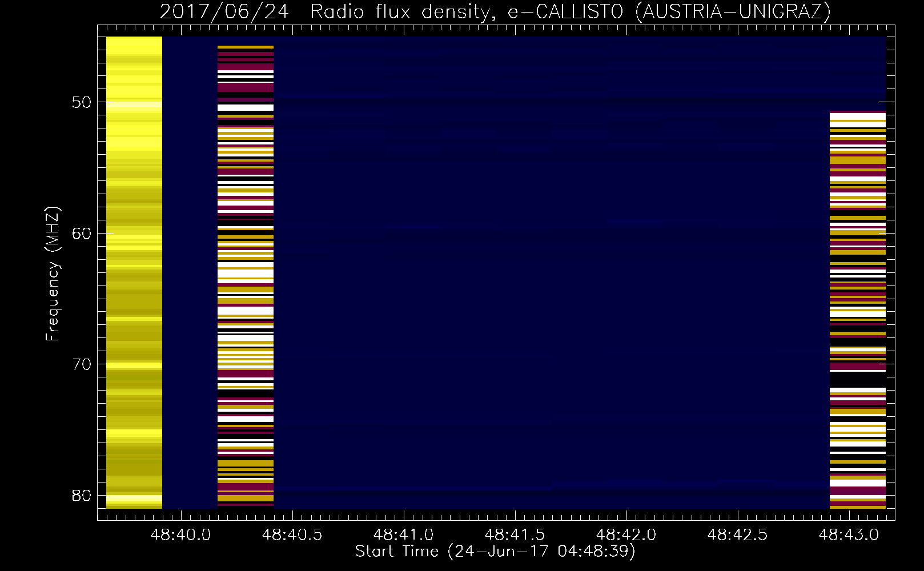Click the '48:42.5' time tick label

[738, 534]
